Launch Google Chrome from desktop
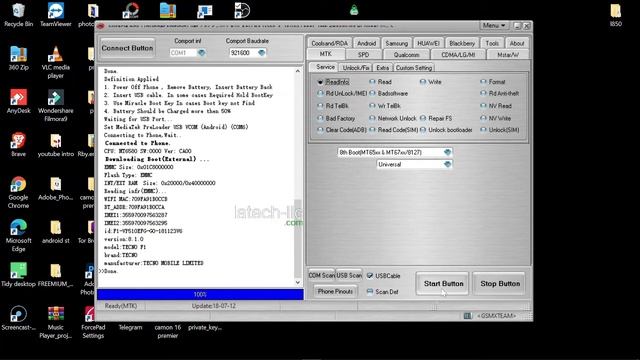Screen dimensions: 640x360 [x=18, y=193]
